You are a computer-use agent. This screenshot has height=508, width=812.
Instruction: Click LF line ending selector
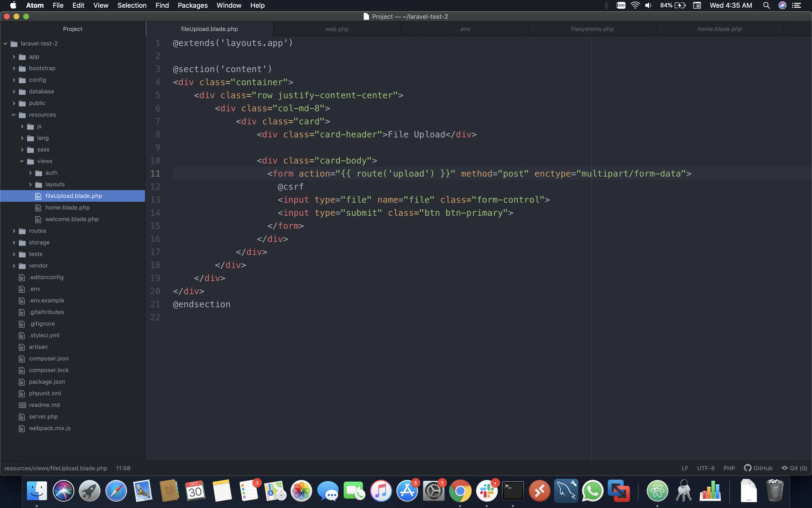pos(685,468)
